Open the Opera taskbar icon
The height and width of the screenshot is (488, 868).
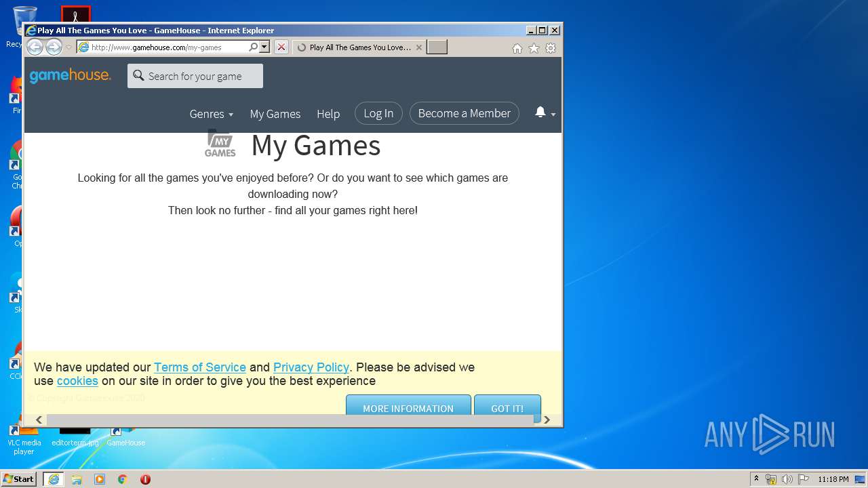(145, 479)
